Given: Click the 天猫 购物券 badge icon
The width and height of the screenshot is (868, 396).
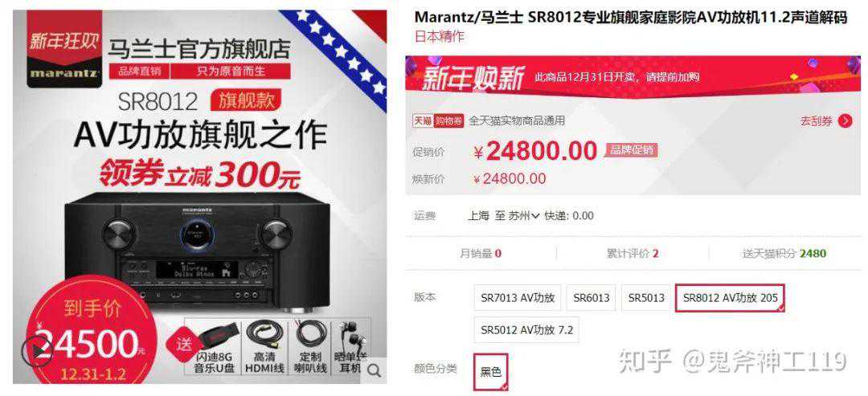Looking at the screenshot, I should click(x=437, y=120).
